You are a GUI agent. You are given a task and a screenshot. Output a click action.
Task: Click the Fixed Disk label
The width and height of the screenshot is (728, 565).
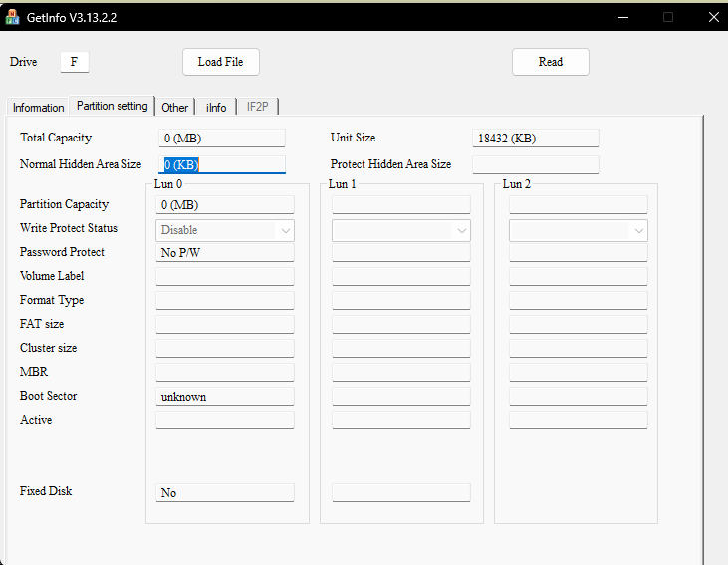pos(46,491)
